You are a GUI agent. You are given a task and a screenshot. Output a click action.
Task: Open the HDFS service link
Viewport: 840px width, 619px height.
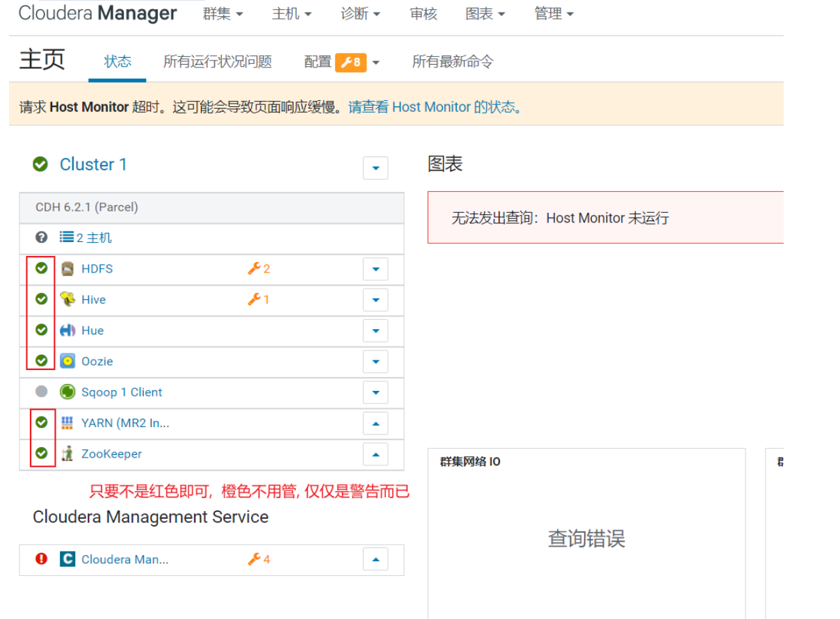pyautogui.click(x=97, y=269)
